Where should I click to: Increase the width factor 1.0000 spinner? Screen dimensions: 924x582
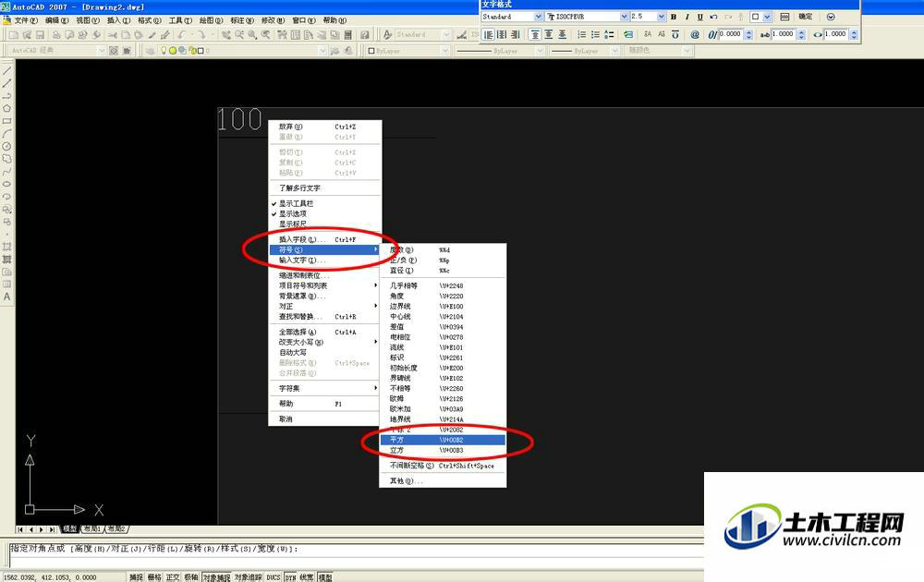click(854, 32)
